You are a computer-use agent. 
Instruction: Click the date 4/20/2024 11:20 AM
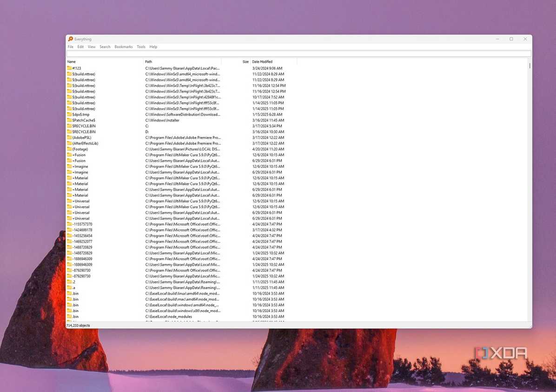(x=268, y=149)
